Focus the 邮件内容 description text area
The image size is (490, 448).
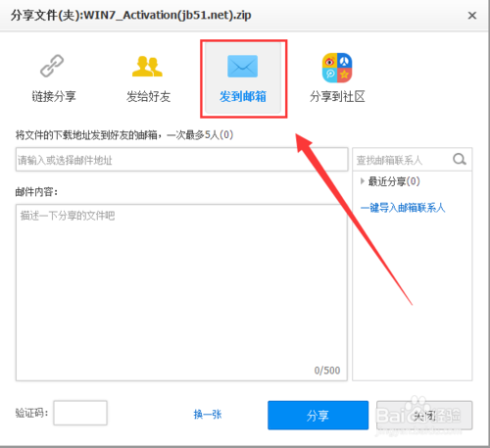[x=181, y=292]
